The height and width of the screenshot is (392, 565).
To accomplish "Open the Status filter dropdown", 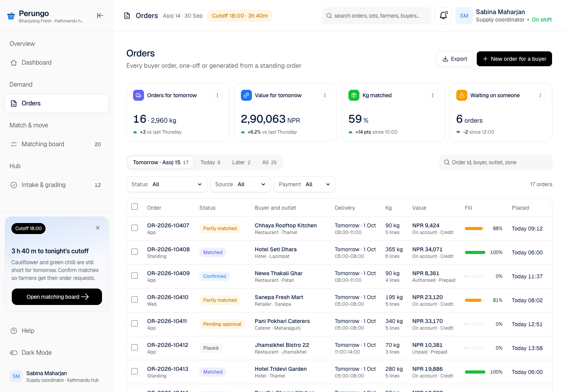I will pos(167,184).
